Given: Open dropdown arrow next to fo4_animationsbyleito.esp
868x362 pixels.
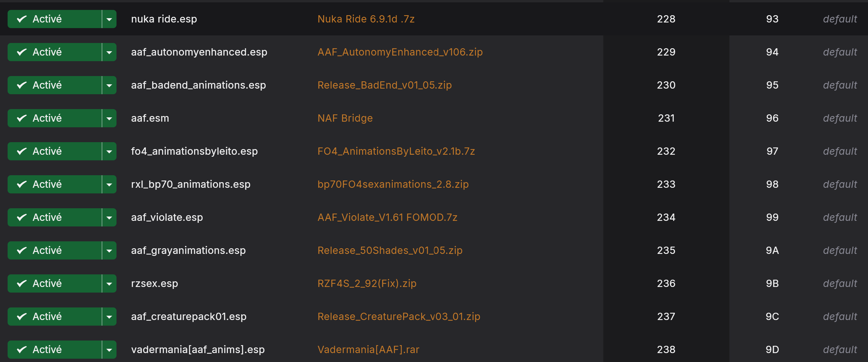Looking at the screenshot, I should [109, 151].
